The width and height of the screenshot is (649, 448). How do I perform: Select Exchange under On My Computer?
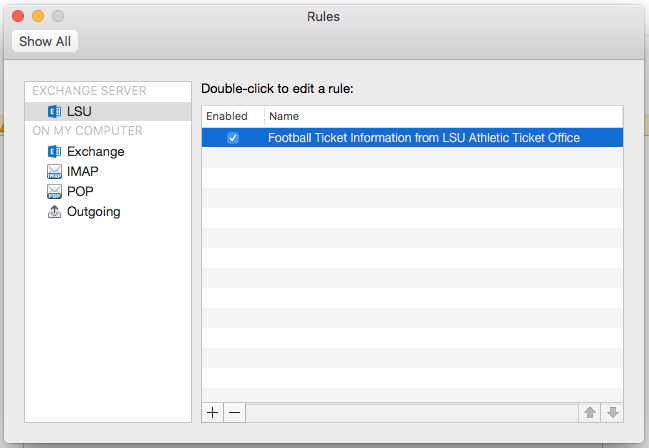click(108, 152)
